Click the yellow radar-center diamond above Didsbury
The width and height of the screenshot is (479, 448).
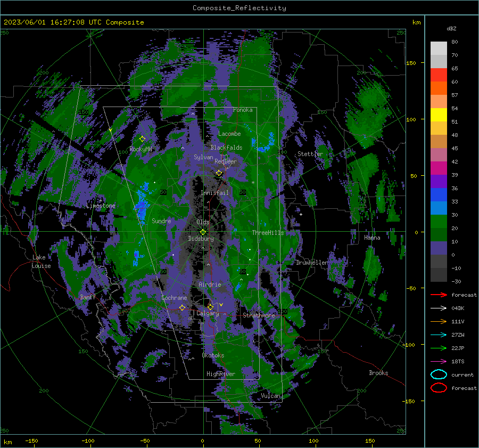coord(203,232)
